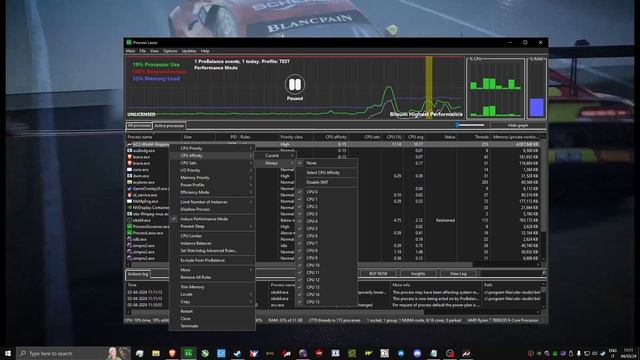
Task: Click the NVDisplay.Container process icon
Action: click(129, 207)
